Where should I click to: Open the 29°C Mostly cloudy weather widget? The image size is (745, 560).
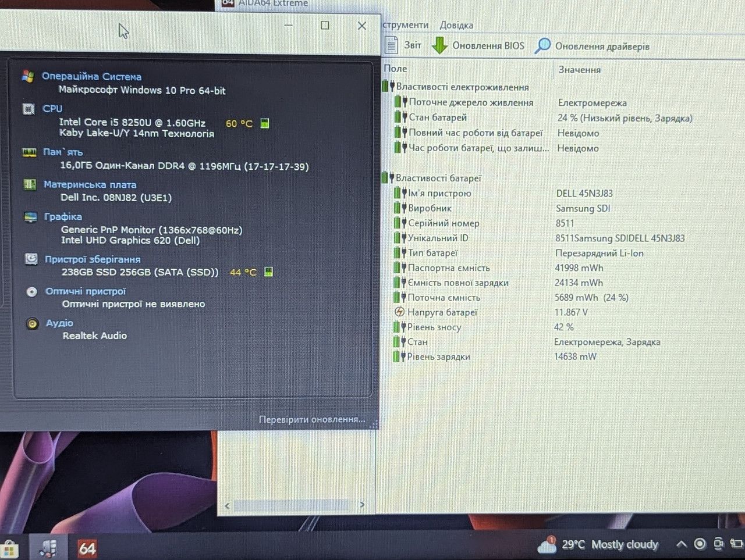tap(598, 545)
